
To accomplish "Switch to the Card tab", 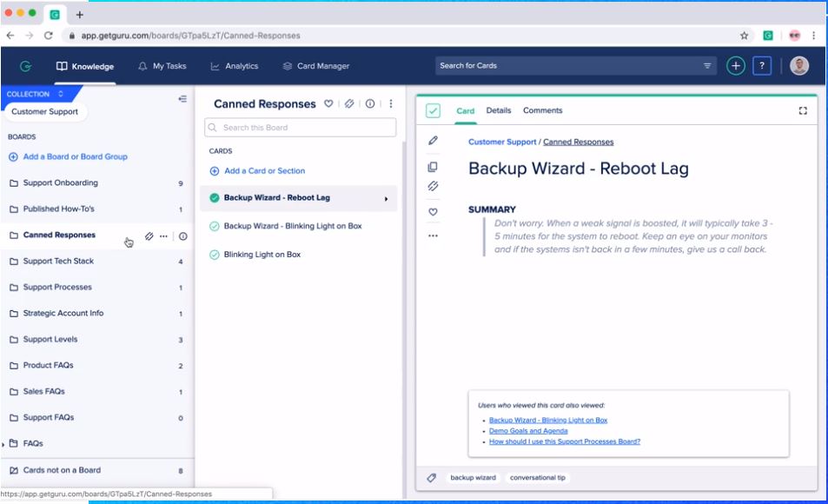I will click(x=465, y=111).
